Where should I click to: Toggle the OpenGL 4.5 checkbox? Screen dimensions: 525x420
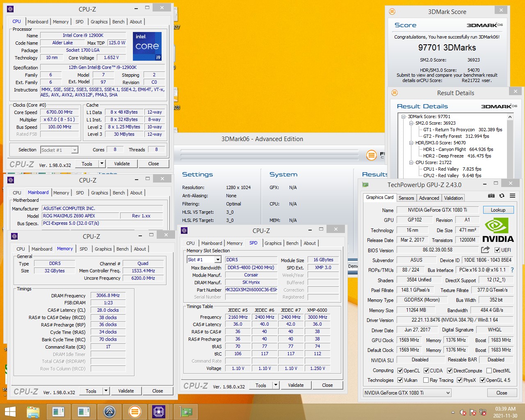(x=482, y=380)
